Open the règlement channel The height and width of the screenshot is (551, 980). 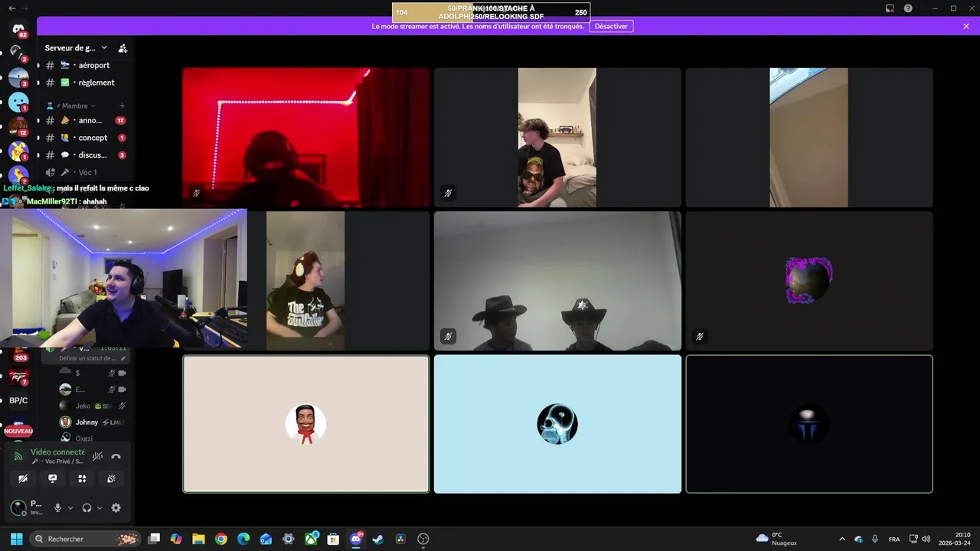(85, 83)
